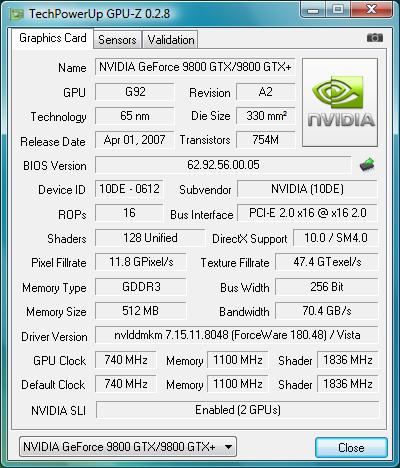Click the Technology field showing 65 nm
Image resolution: width=400 pixels, height=468 pixels.
pos(135,116)
